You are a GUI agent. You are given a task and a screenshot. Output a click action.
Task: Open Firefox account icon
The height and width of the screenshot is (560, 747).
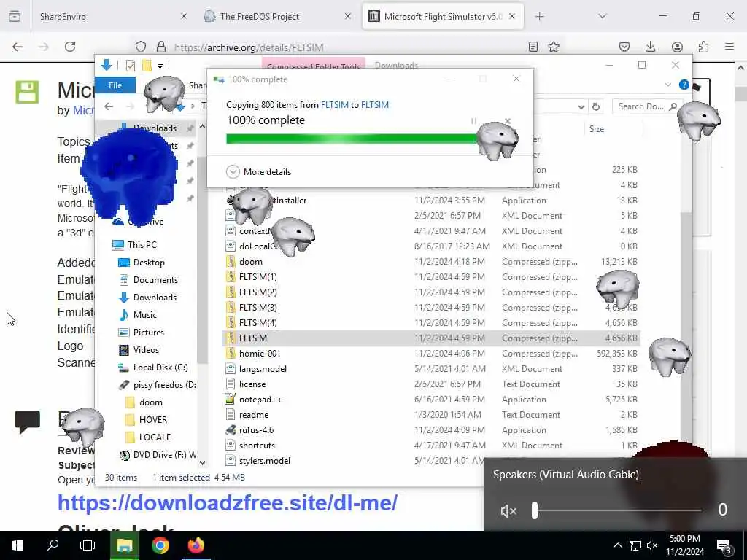677,47
